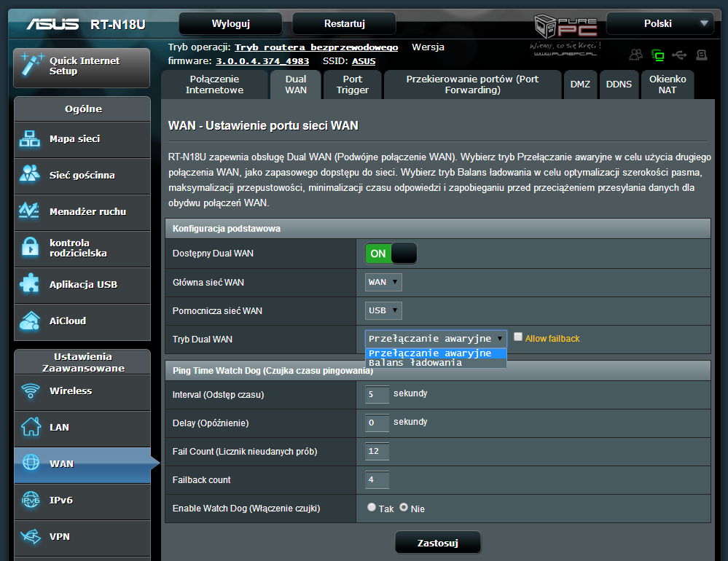728x561 pixels.
Task: Click the AiCloud cloud icon
Action: coord(30,321)
